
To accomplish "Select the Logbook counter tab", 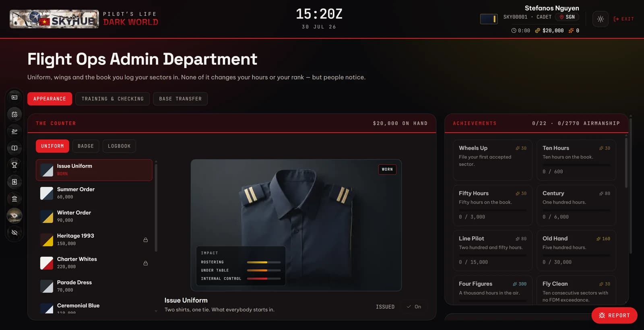I will tap(119, 146).
